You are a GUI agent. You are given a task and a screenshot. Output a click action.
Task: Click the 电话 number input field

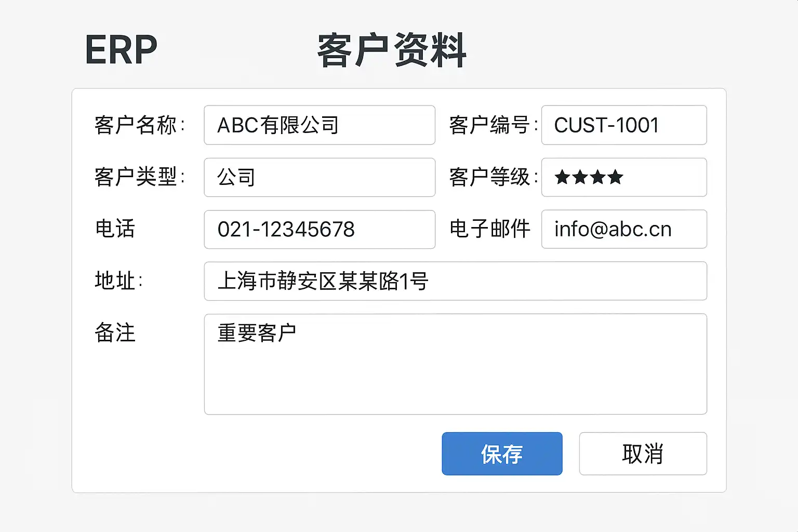(319, 229)
